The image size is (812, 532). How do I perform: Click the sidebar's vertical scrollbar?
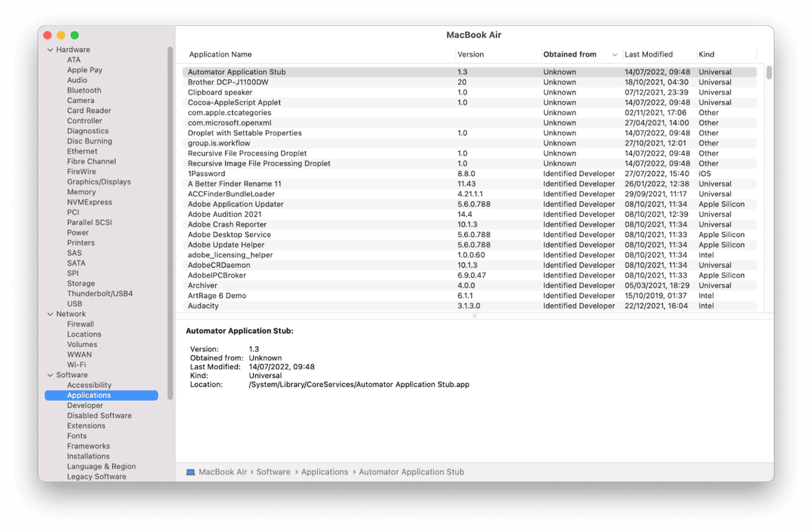[x=170, y=224]
